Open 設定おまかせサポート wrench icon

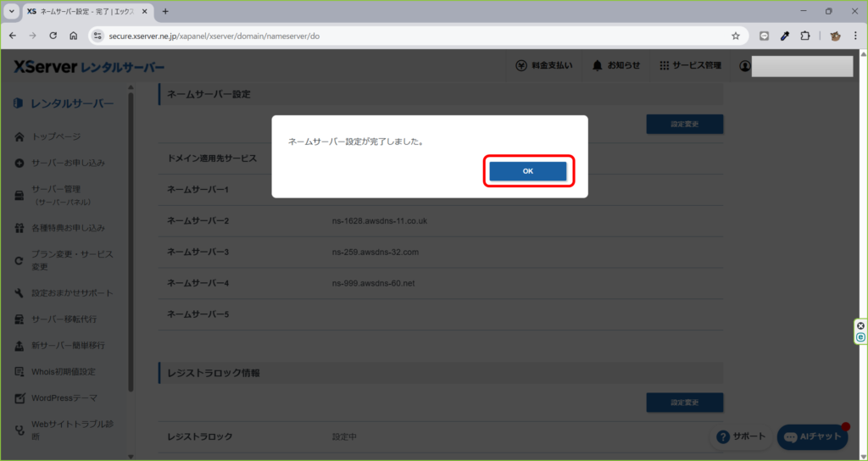pyautogui.click(x=19, y=293)
